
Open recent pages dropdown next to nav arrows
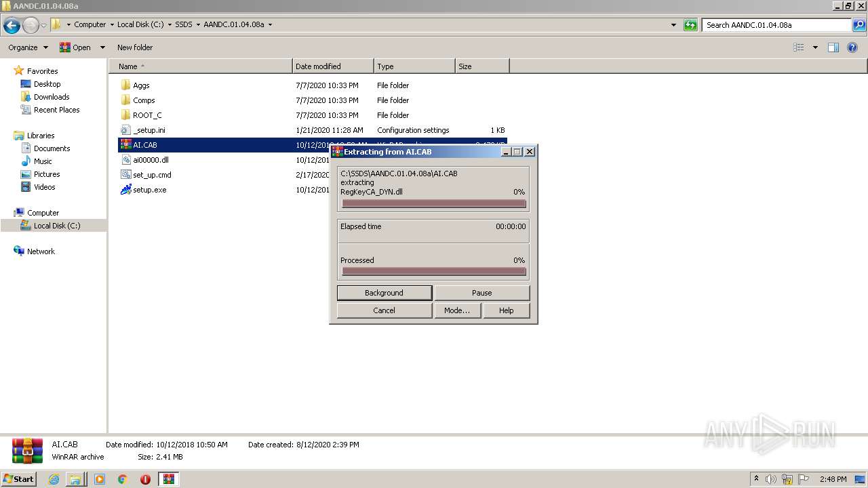[x=43, y=26]
